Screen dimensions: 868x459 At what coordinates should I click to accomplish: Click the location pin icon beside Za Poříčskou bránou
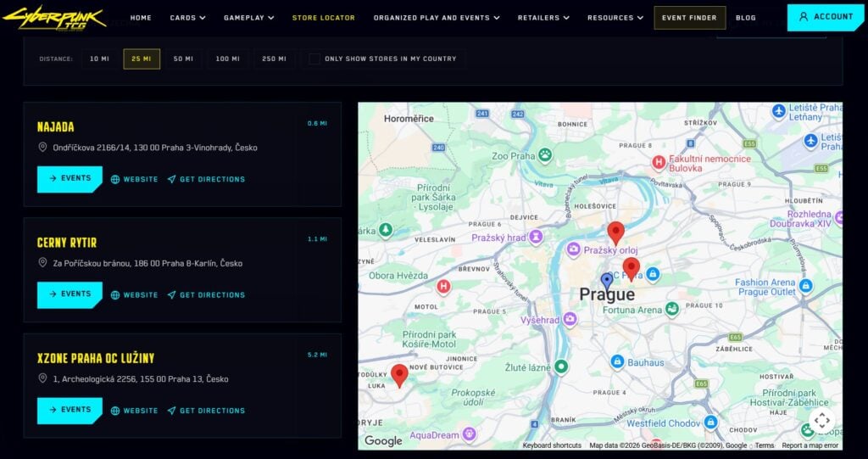42,263
